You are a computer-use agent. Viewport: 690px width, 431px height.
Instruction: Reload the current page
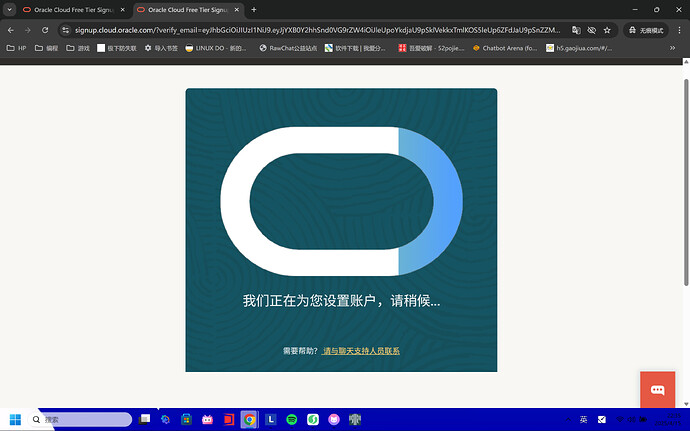click(45, 30)
